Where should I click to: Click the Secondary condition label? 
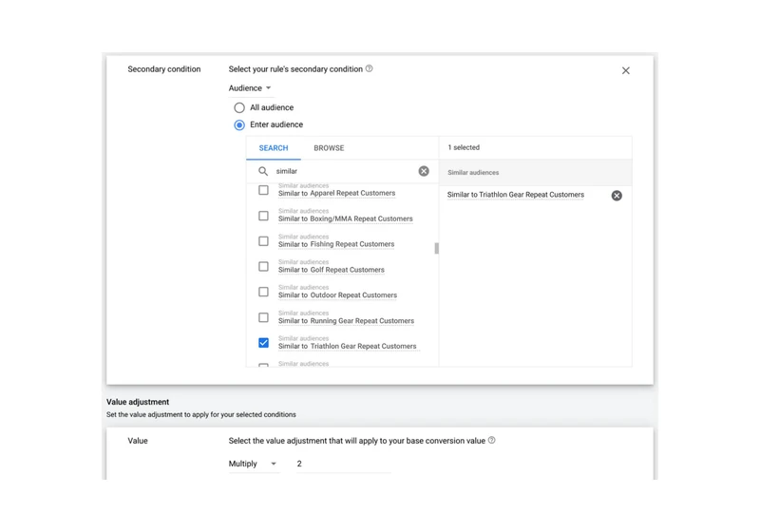click(x=163, y=69)
